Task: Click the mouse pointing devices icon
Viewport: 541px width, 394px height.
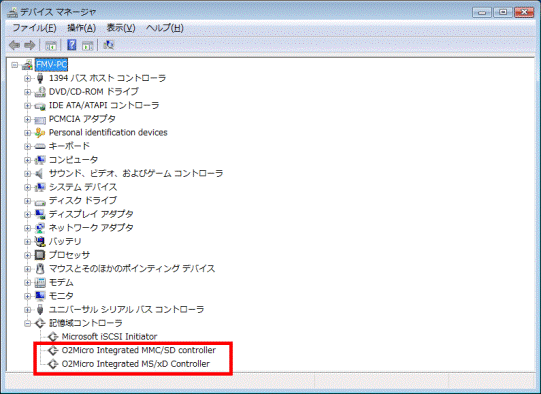Action: click(40, 268)
